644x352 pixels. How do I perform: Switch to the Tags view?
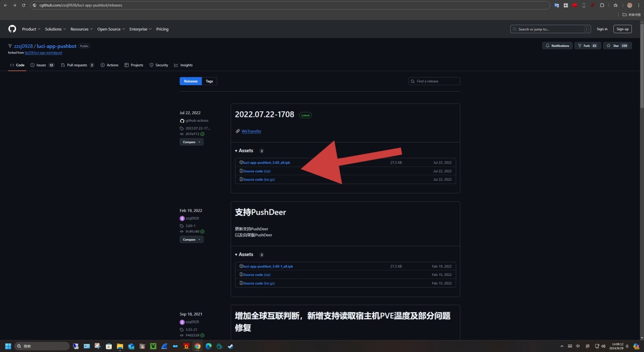(209, 81)
